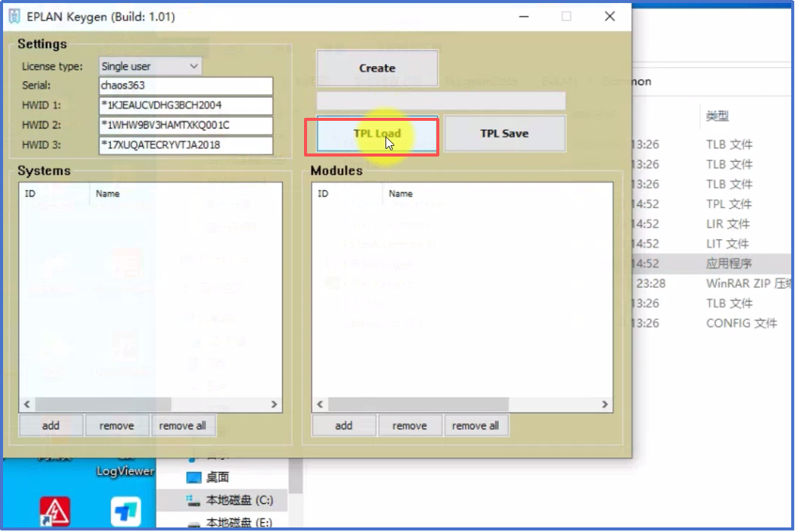Select 桌面 in the Explorer navigation pane
This screenshot has width=795, height=532.
click(x=217, y=477)
